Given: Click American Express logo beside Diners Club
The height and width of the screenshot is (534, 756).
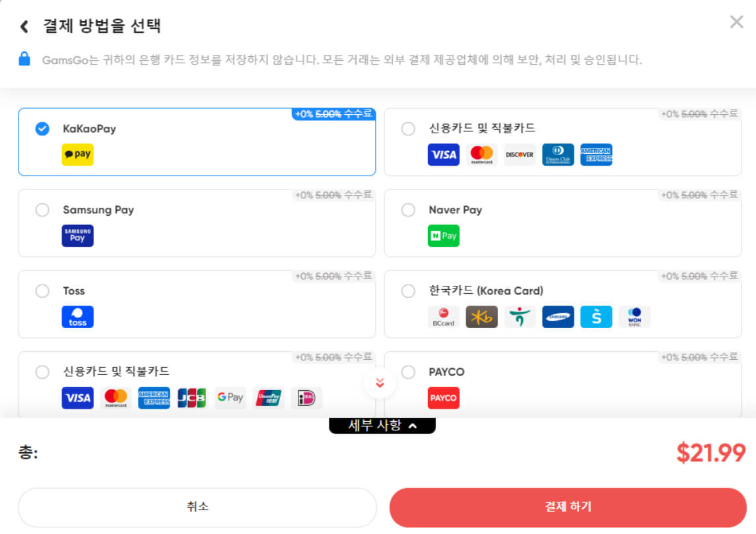Looking at the screenshot, I should (x=596, y=154).
